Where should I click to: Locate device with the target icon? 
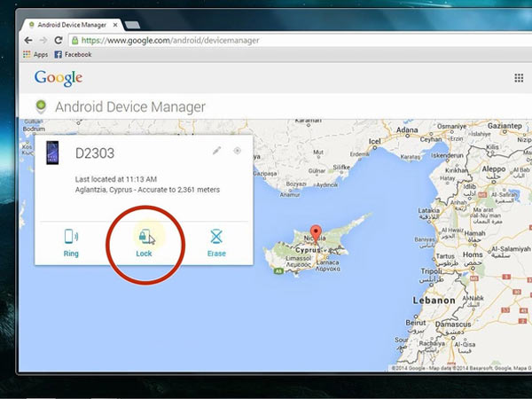(x=237, y=151)
